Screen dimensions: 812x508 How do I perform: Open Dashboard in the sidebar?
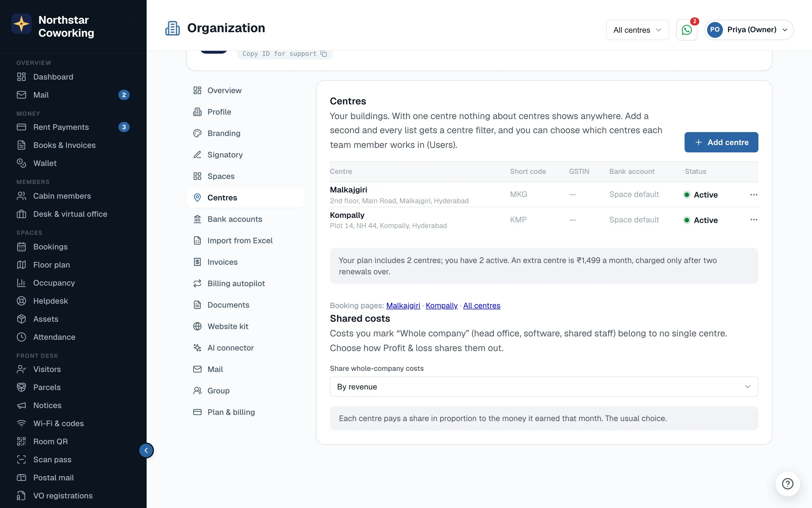pyautogui.click(x=73, y=77)
